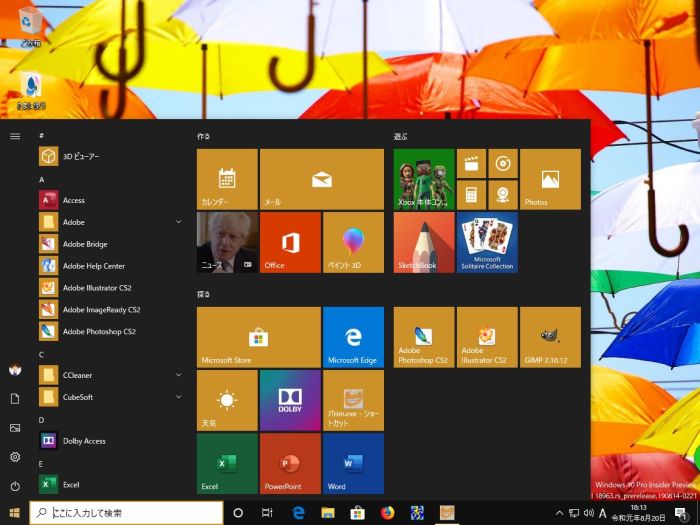The height and width of the screenshot is (525, 700).
Task: Click the taskbar search box
Action: pos(125,513)
